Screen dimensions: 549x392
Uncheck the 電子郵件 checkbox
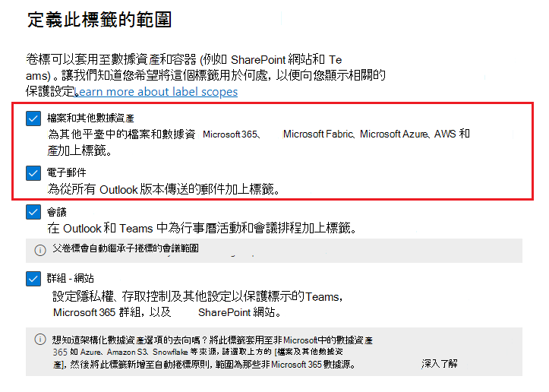(x=33, y=173)
